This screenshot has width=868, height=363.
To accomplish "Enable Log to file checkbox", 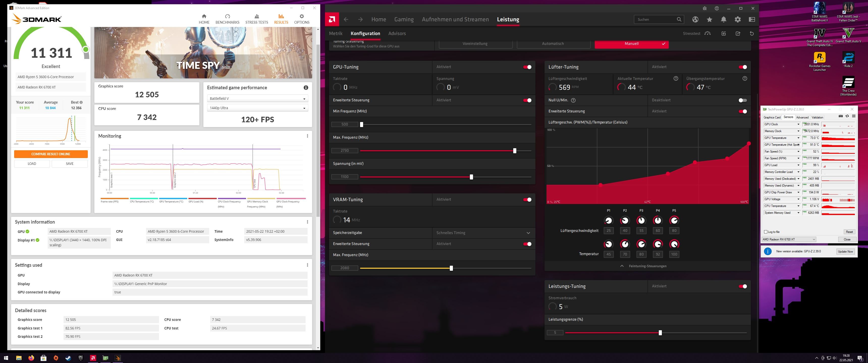I will click(x=766, y=232).
